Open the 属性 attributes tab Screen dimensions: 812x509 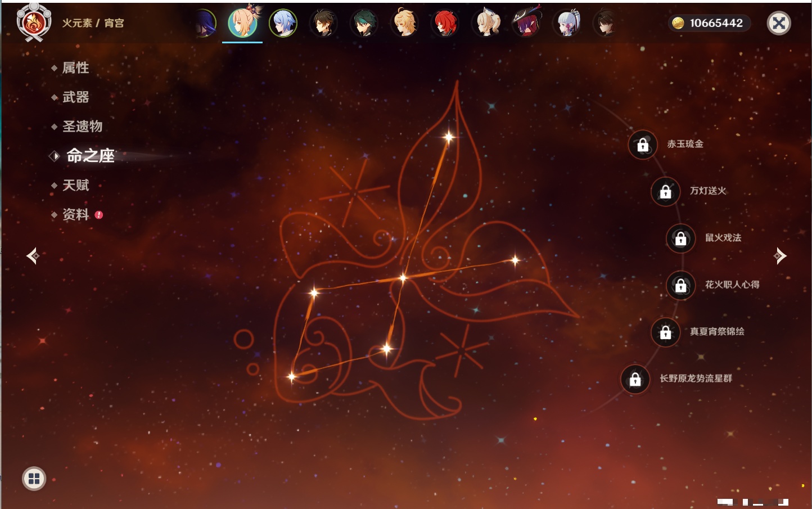click(x=75, y=68)
